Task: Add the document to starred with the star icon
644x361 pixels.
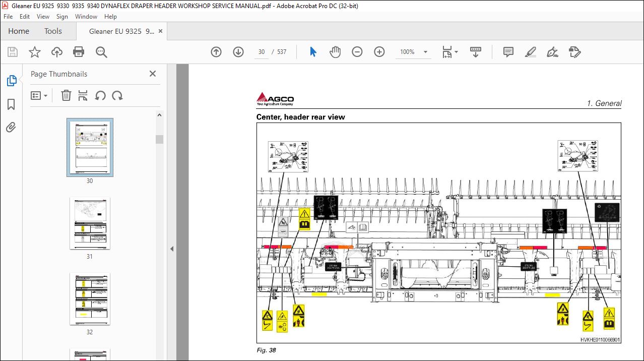Action: click(x=34, y=52)
